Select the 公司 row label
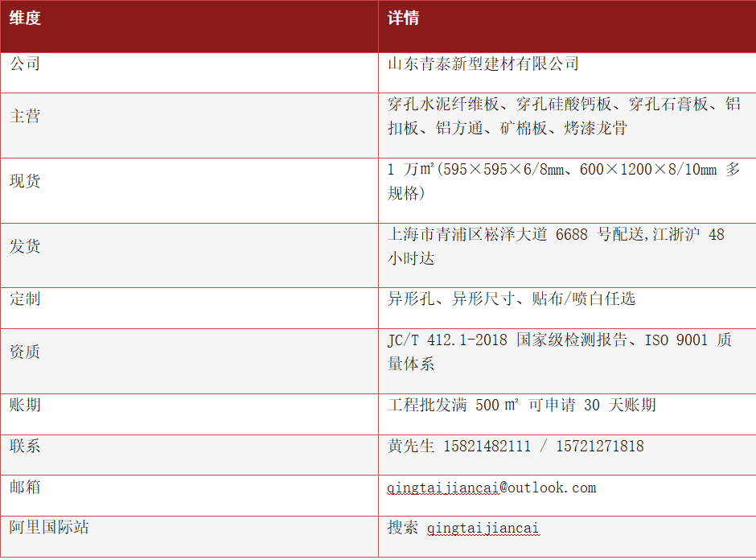This screenshot has width=756, height=560. (x=25, y=64)
